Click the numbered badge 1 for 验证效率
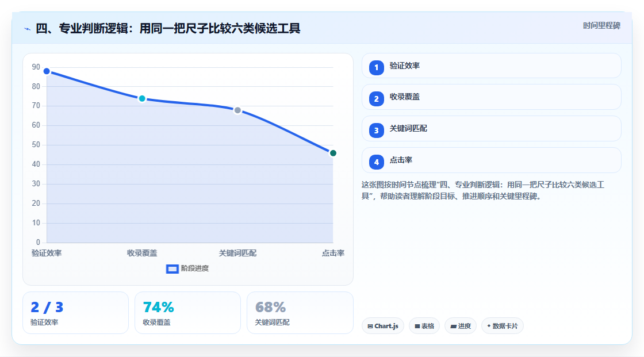This screenshot has height=357, width=644. pyautogui.click(x=376, y=68)
